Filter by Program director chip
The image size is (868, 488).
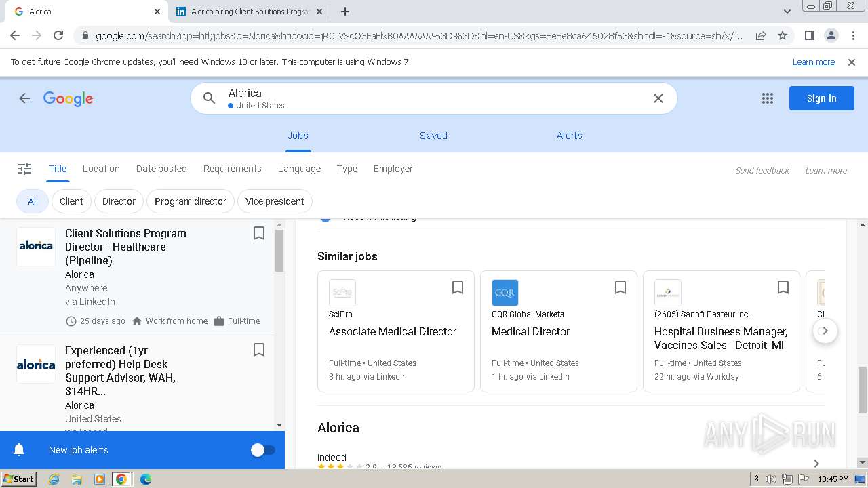tap(191, 201)
